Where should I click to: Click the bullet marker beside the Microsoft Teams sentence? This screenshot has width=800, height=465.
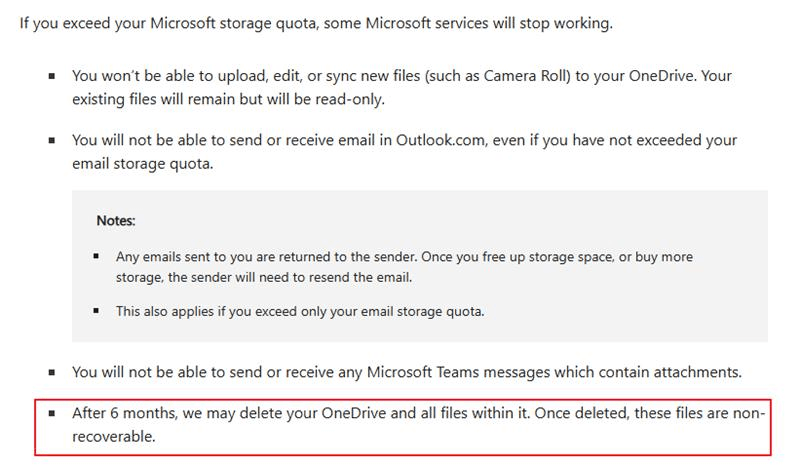(x=52, y=373)
